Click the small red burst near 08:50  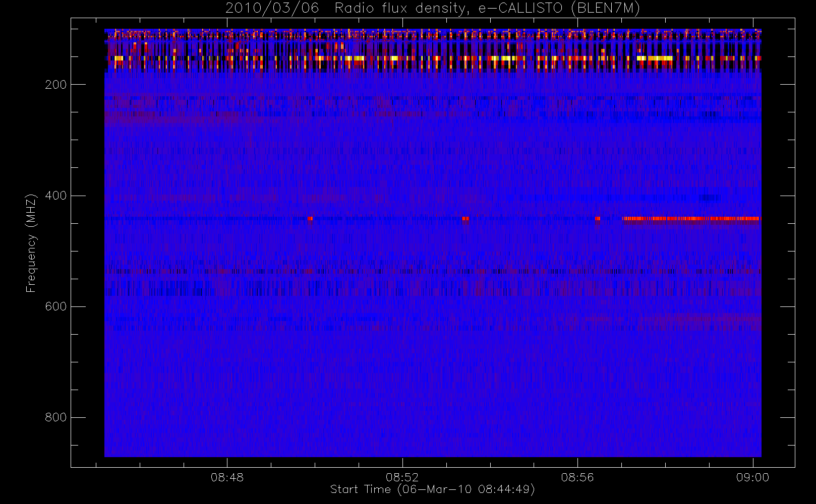[310, 219]
